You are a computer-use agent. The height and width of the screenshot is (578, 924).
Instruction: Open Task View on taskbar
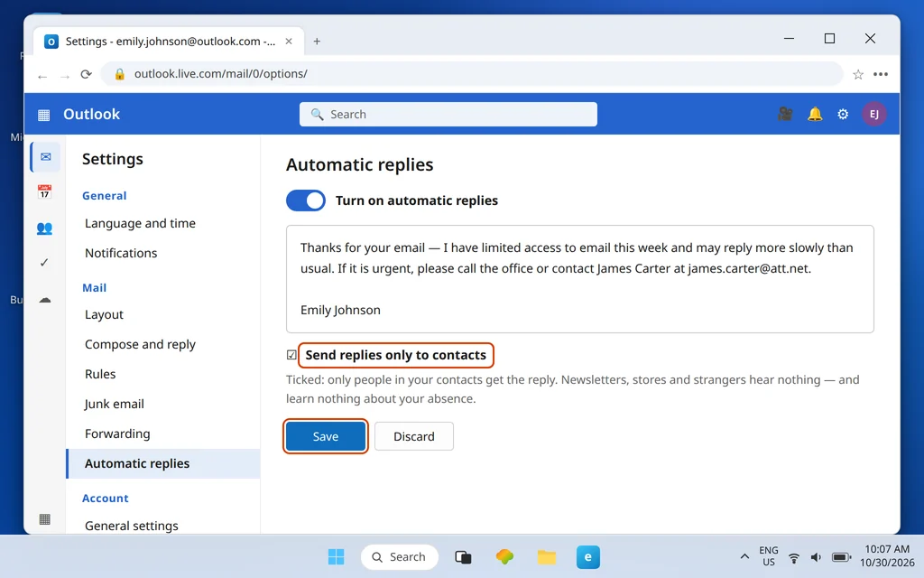[463, 556]
